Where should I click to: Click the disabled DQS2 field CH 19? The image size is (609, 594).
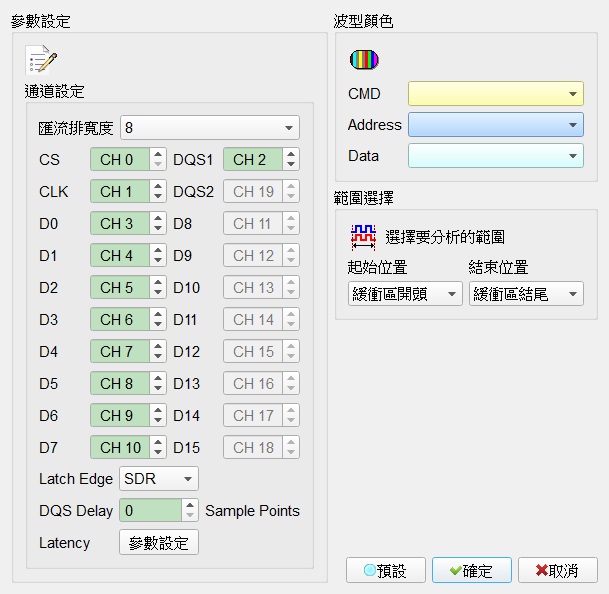coord(253,191)
